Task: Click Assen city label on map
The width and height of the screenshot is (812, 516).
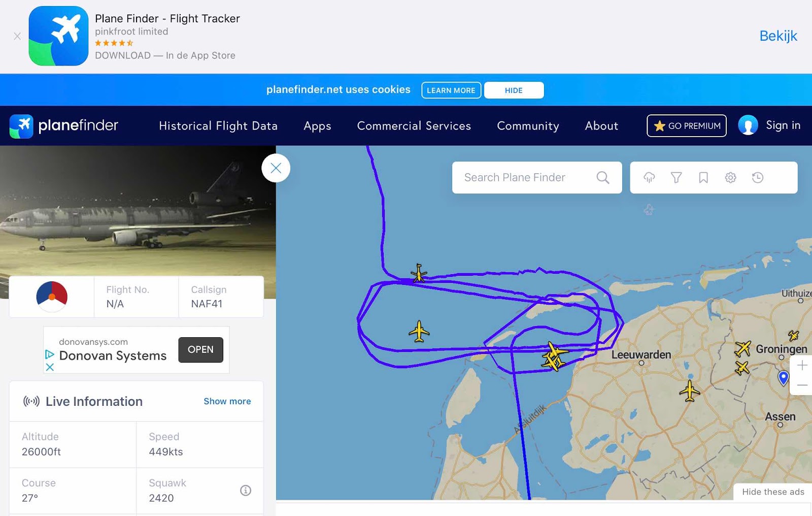Action: 780,417
